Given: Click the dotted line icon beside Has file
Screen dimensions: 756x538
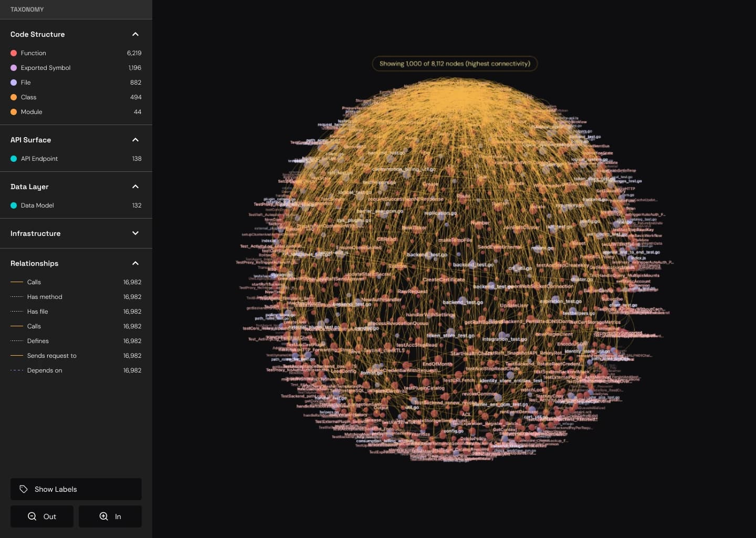Looking at the screenshot, I should click(17, 312).
